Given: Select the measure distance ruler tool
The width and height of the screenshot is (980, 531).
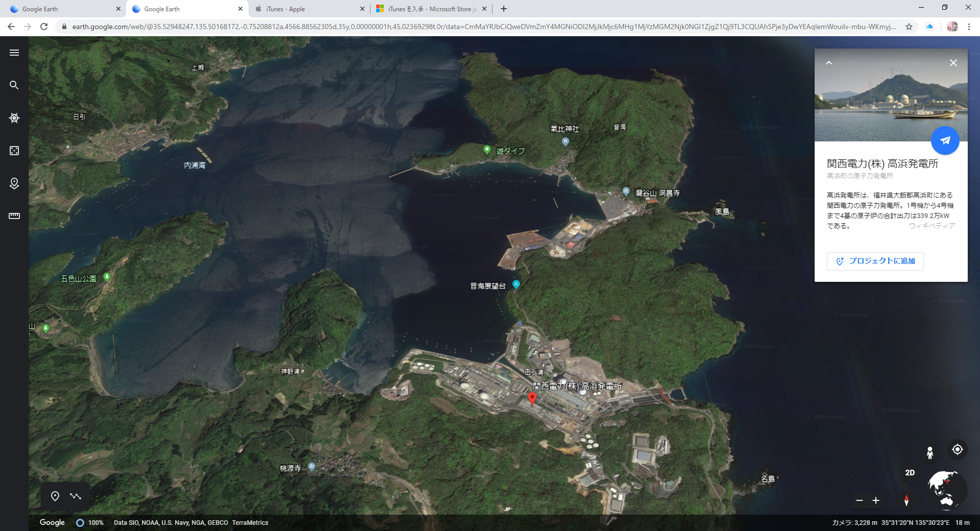Looking at the screenshot, I should (14, 216).
